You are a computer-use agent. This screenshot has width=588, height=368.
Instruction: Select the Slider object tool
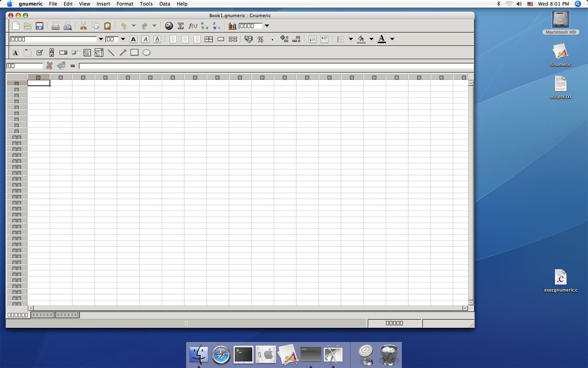point(75,53)
